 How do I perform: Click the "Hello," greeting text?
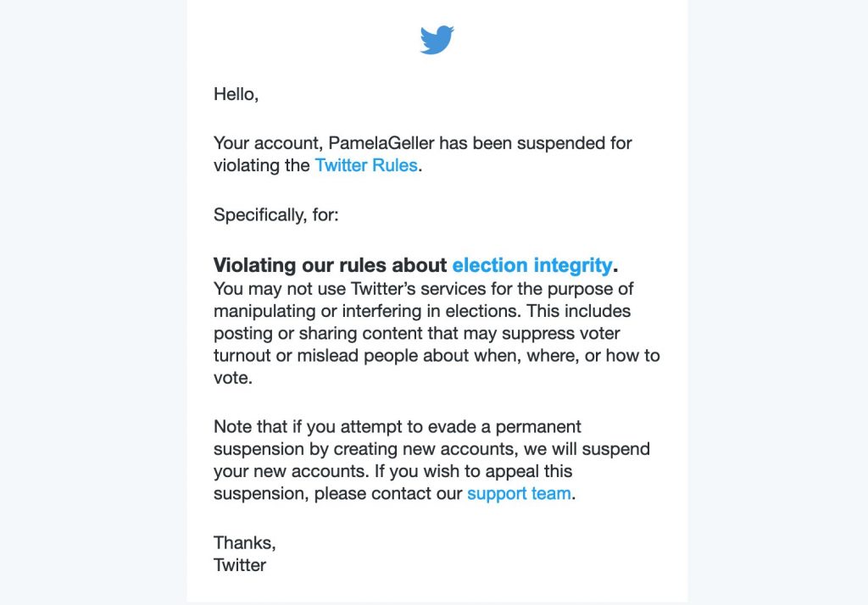coord(236,94)
